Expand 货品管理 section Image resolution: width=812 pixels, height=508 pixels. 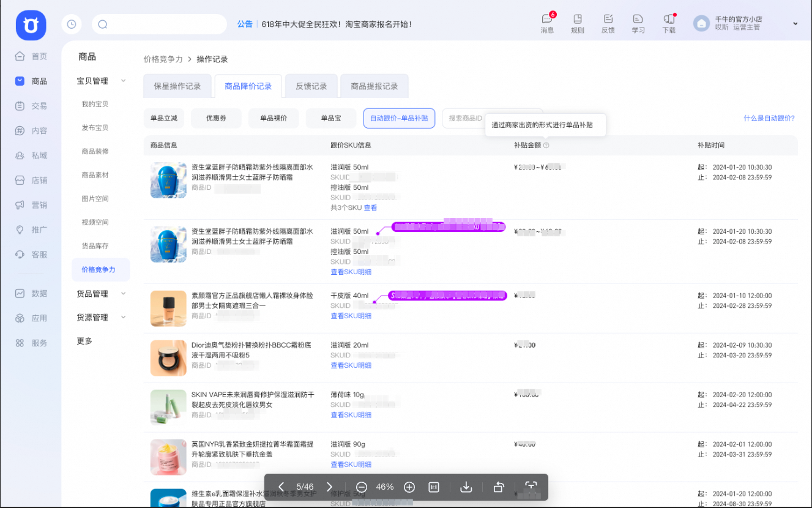(x=124, y=294)
